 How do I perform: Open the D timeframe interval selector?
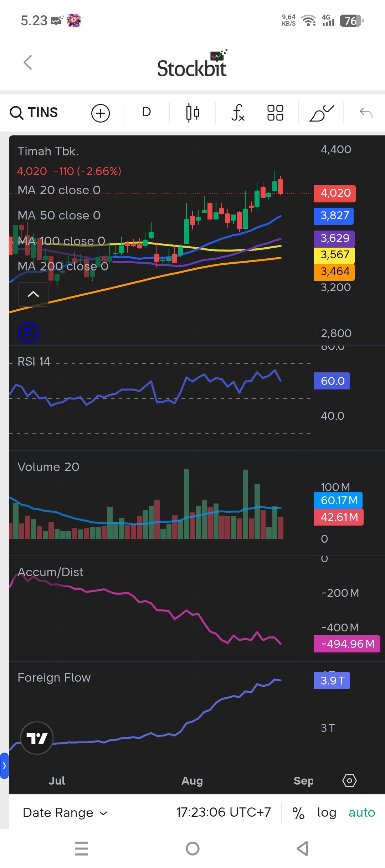(x=147, y=112)
